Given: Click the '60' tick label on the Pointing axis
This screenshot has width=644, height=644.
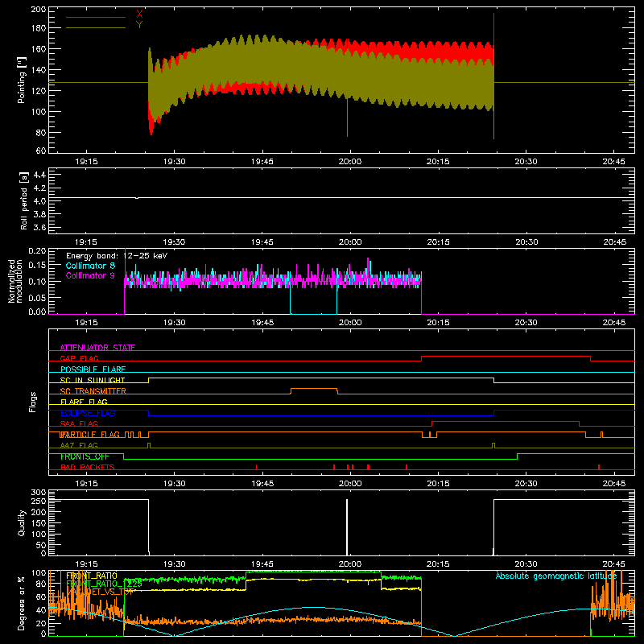Looking at the screenshot, I should (x=42, y=151).
